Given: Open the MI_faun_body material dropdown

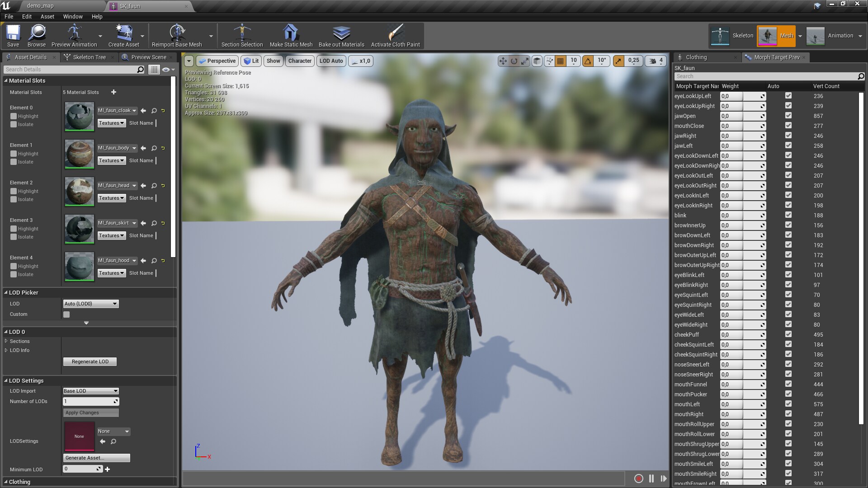Looking at the screenshot, I should (116, 148).
